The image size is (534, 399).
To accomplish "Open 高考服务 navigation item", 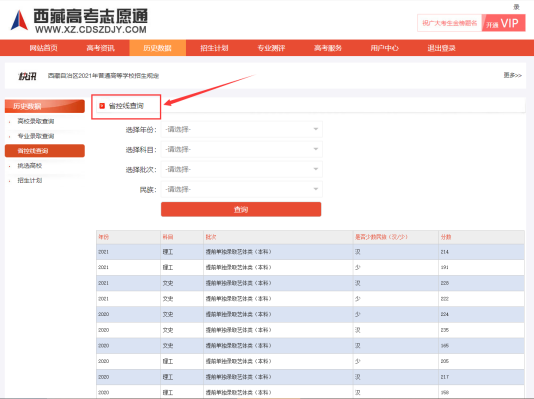I will [x=328, y=48].
